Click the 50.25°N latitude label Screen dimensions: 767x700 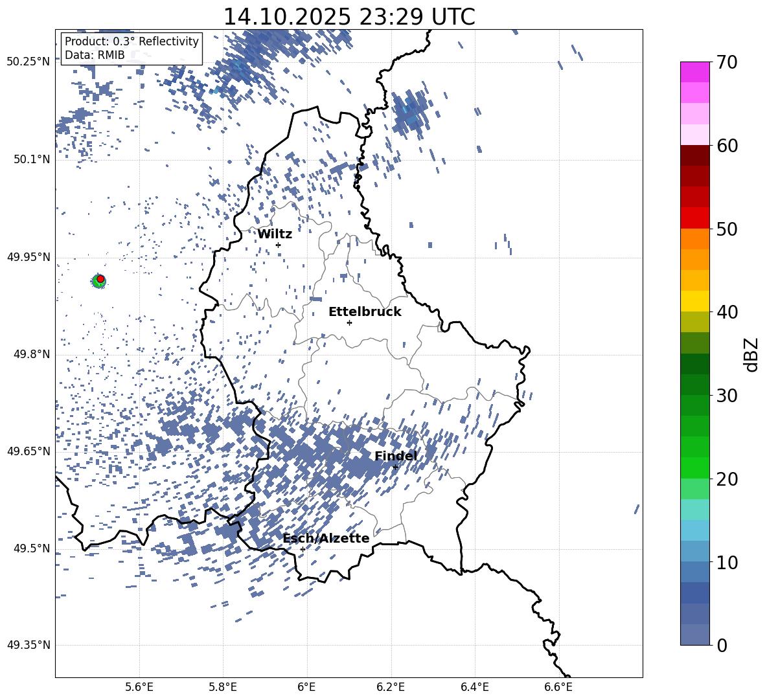point(29,62)
